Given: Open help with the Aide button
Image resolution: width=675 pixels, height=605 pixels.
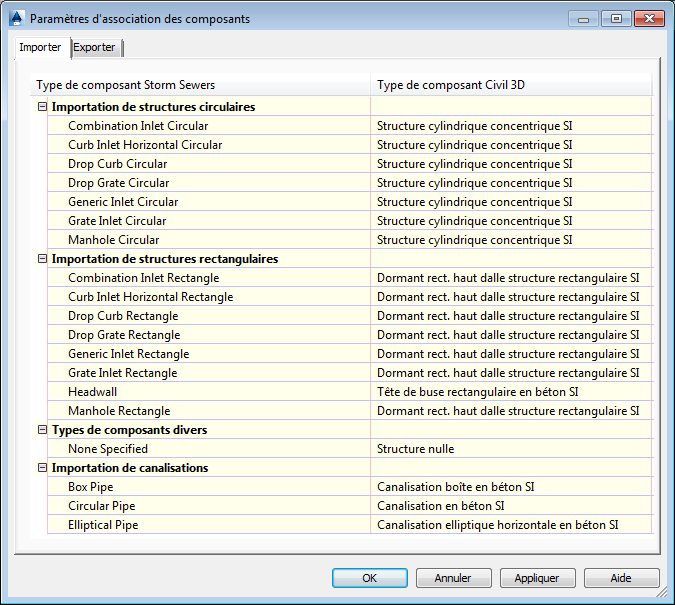Looking at the screenshot, I should (x=621, y=578).
